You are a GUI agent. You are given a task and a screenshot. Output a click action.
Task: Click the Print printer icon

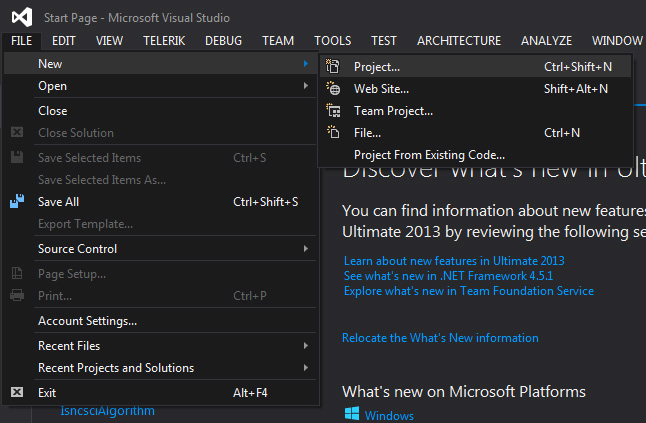tap(17, 295)
